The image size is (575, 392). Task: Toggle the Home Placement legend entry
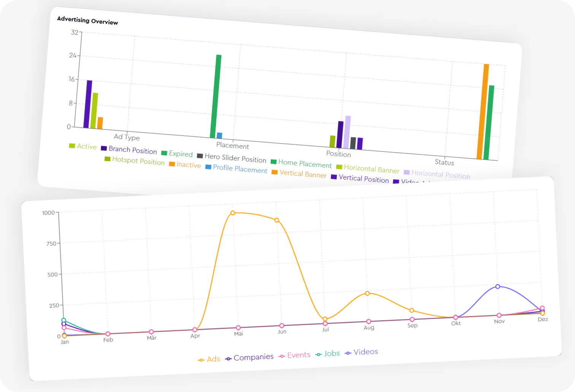tap(301, 163)
